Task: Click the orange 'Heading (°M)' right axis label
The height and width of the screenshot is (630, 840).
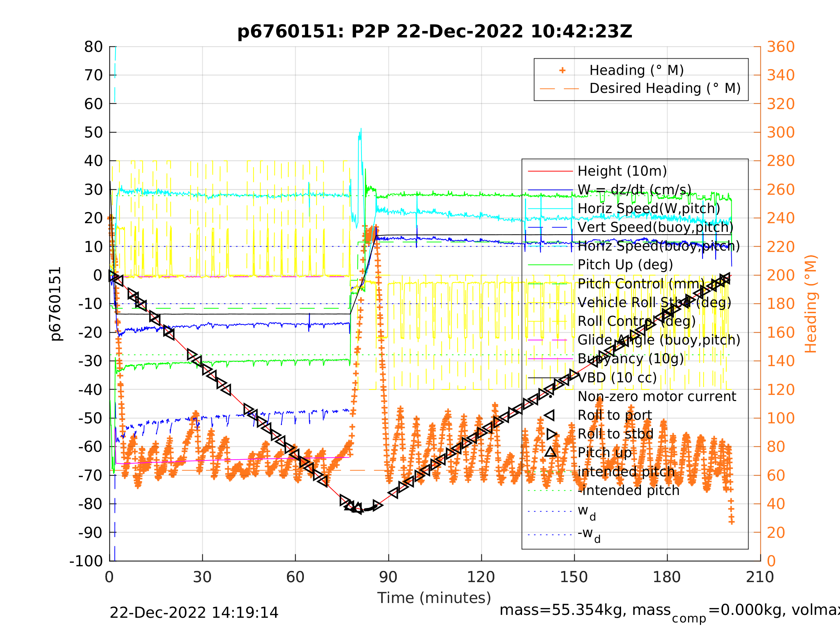Action: point(810,304)
